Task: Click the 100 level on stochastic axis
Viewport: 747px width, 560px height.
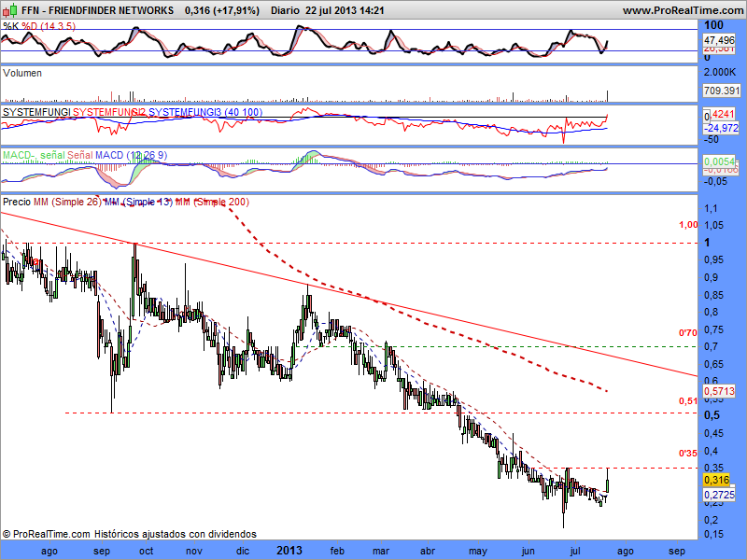Action: (713, 25)
